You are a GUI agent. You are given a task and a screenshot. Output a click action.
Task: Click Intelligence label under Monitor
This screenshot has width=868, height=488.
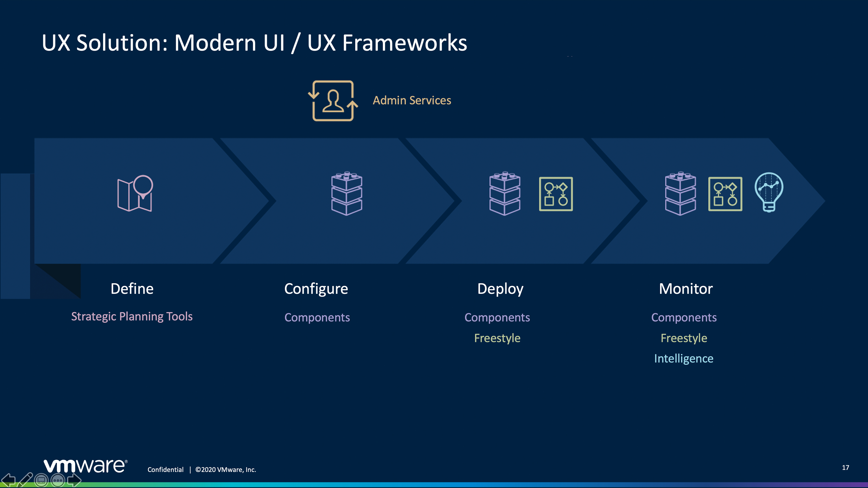[684, 358]
